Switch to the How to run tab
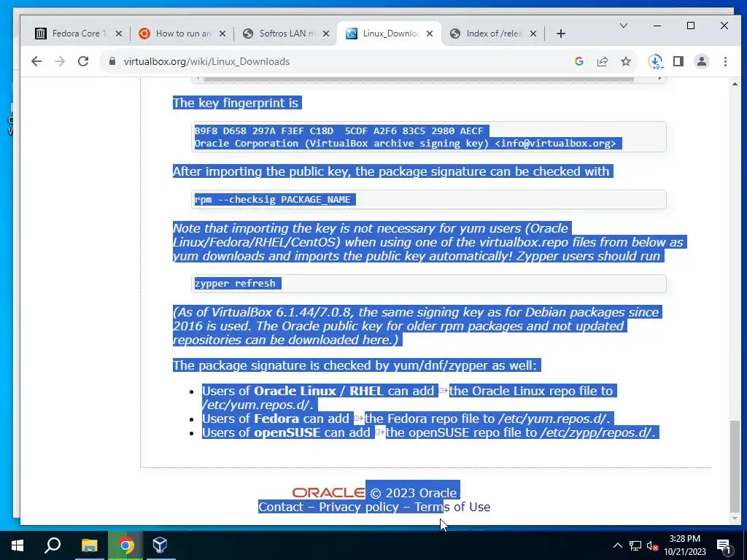Screen dimensions: 747x560 pos(177,34)
